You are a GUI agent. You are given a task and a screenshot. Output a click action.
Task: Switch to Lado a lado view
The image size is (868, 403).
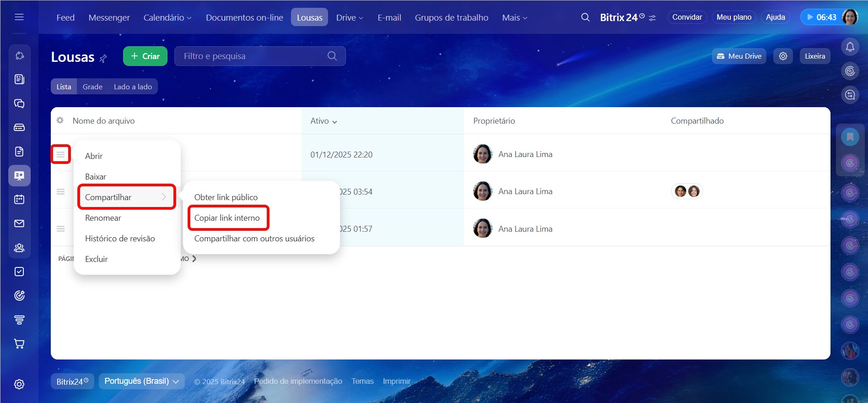tap(133, 87)
